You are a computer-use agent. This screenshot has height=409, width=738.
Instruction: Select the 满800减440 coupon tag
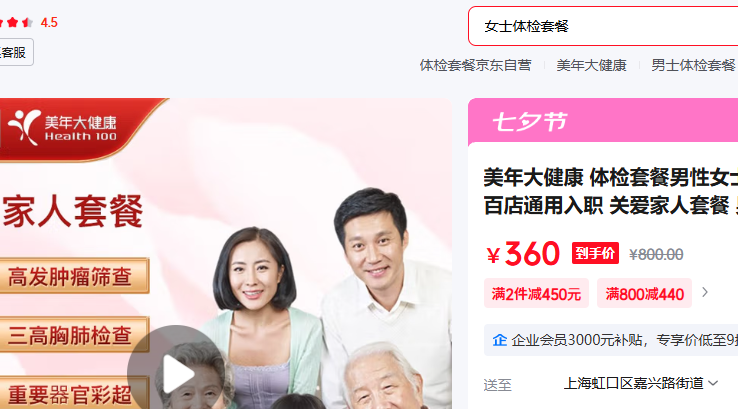tap(644, 294)
